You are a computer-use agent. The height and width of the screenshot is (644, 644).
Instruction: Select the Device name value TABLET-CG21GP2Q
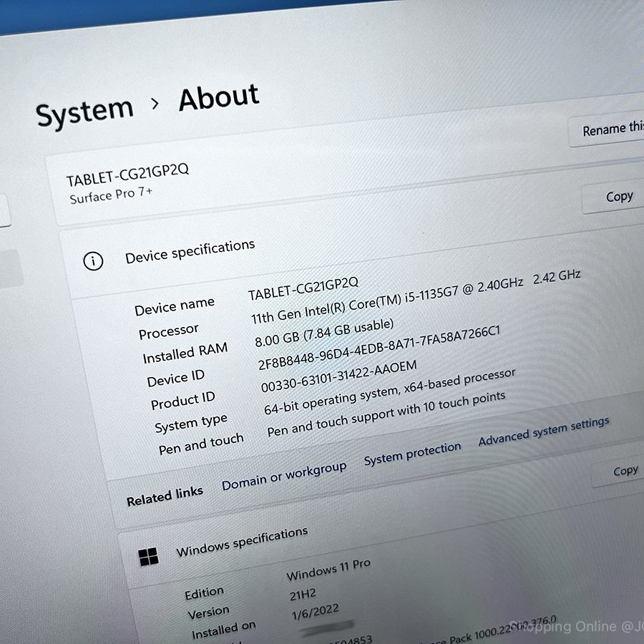click(303, 288)
